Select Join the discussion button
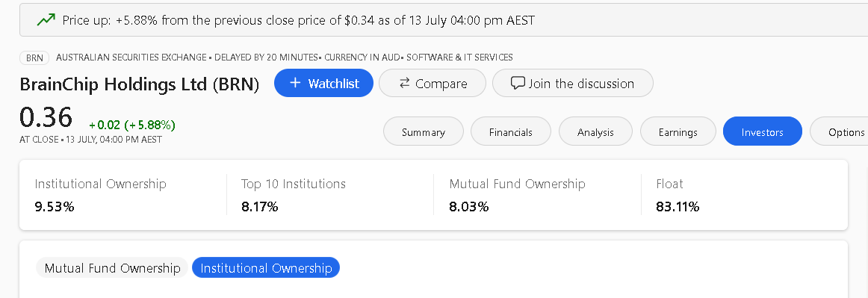The image size is (868, 298). point(572,83)
